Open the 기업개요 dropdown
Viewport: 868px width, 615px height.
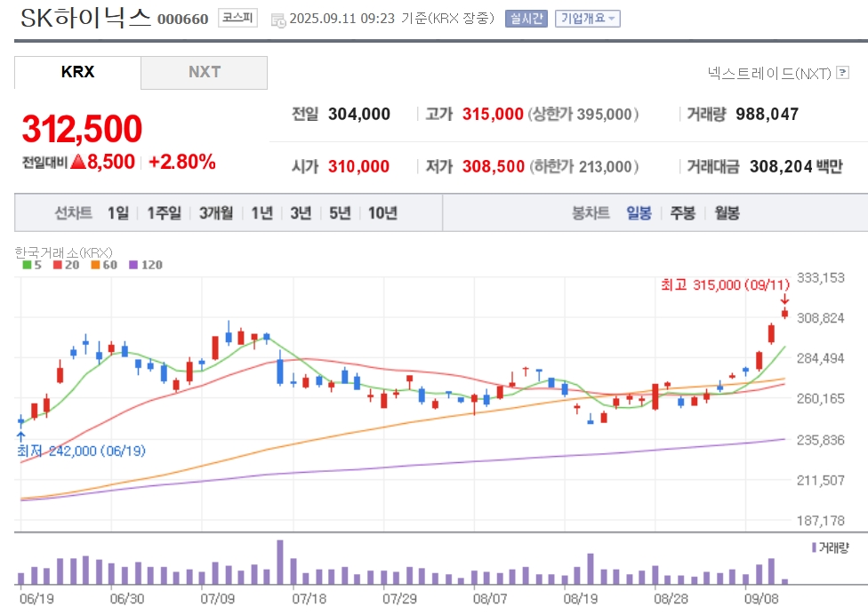[x=587, y=19]
